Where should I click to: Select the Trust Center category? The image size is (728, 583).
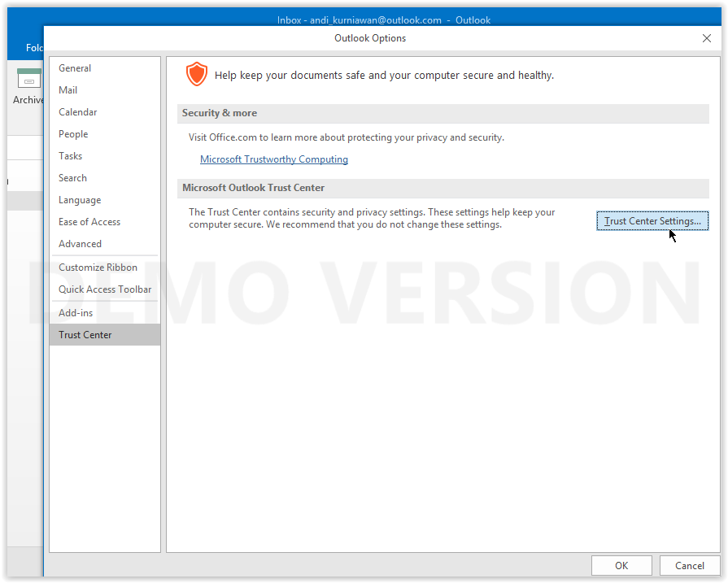pyautogui.click(x=85, y=334)
